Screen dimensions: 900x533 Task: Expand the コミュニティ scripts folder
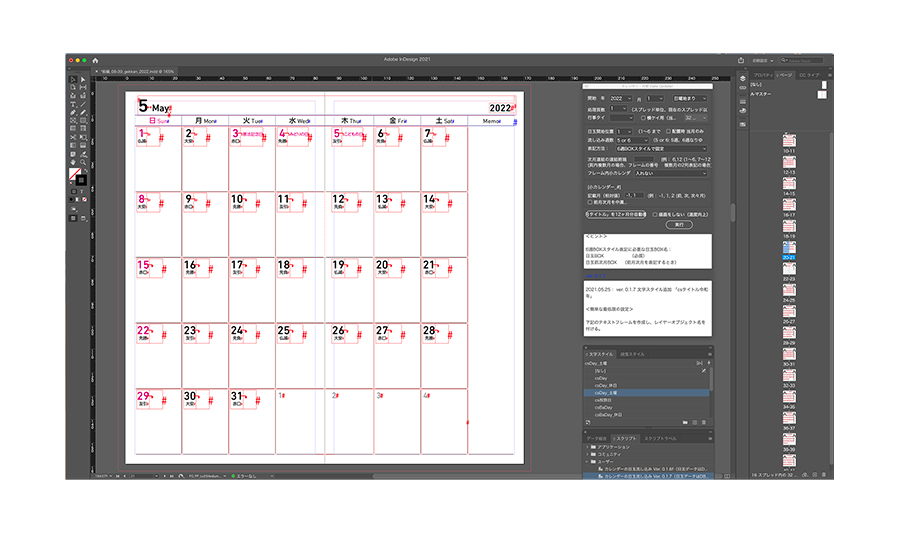click(587, 454)
